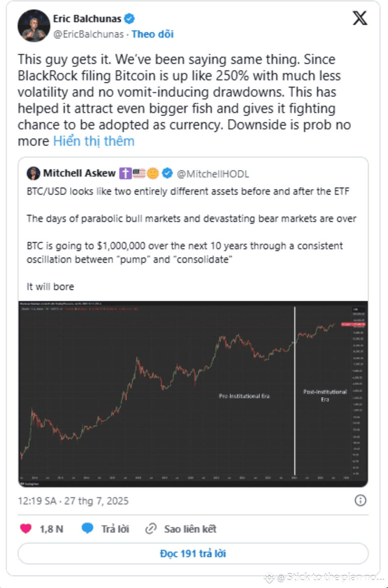Expand tweet with "Hiển thị thêm"
Viewport: 388px width, 588px height.
click(x=94, y=141)
